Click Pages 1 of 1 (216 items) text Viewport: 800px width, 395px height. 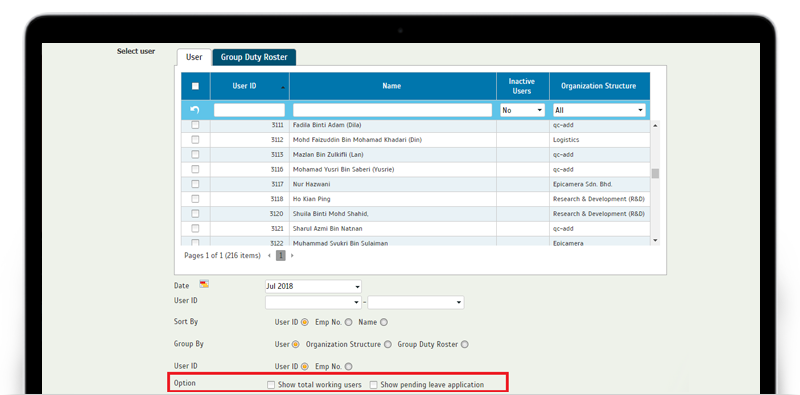(222, 255)
